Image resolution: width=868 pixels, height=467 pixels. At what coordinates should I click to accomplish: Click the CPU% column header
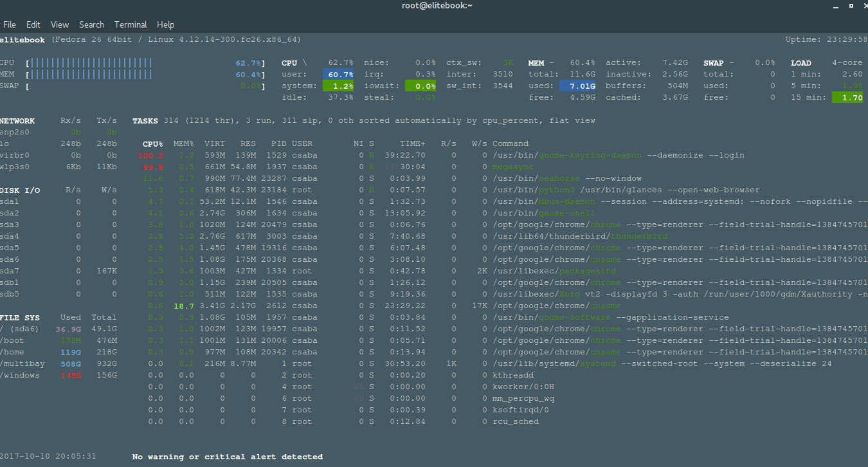pos(153,144)
